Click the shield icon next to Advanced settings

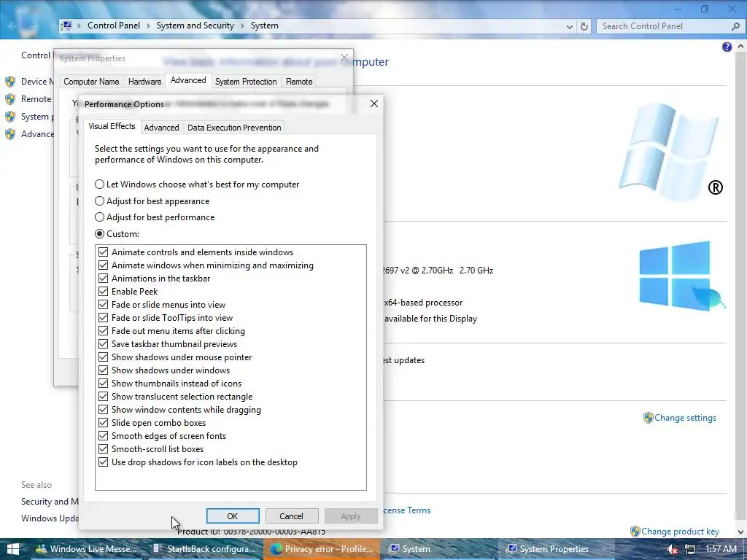point(10,134)
